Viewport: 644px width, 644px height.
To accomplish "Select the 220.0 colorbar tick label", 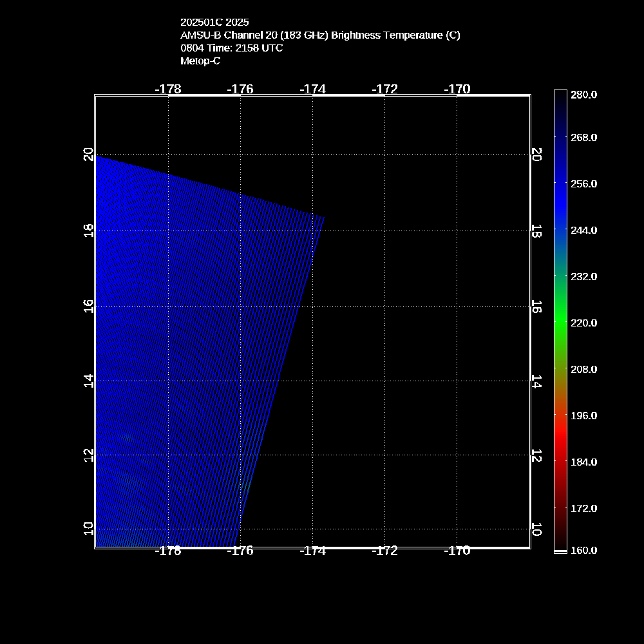I will coord(583,323).
